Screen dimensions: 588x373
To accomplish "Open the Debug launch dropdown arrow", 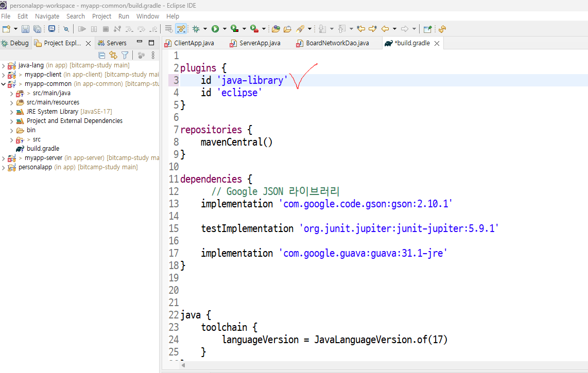I will 205,29.
